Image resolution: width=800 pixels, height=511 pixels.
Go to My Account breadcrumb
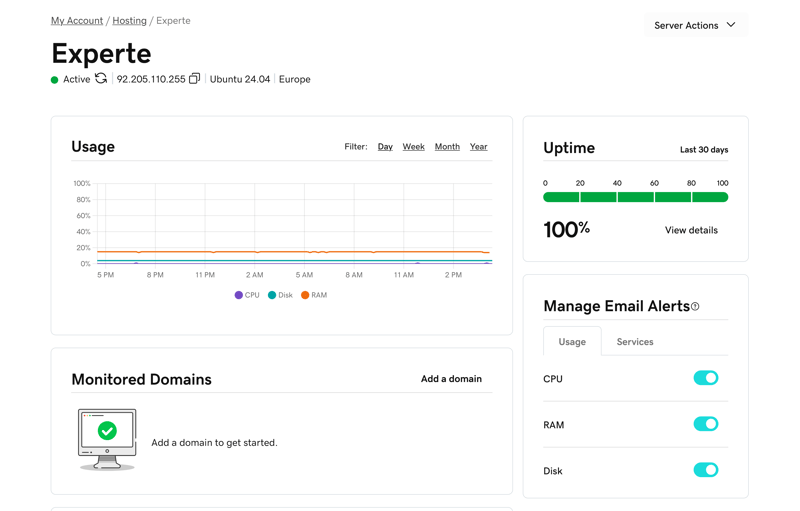(x=77, y=20)
